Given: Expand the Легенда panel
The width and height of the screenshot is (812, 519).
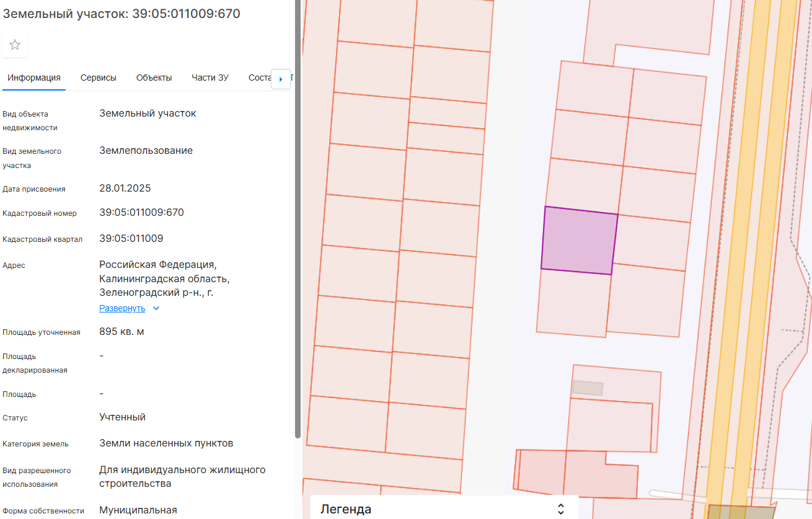Looking at the screenshot, I should (x=560, y=509).
